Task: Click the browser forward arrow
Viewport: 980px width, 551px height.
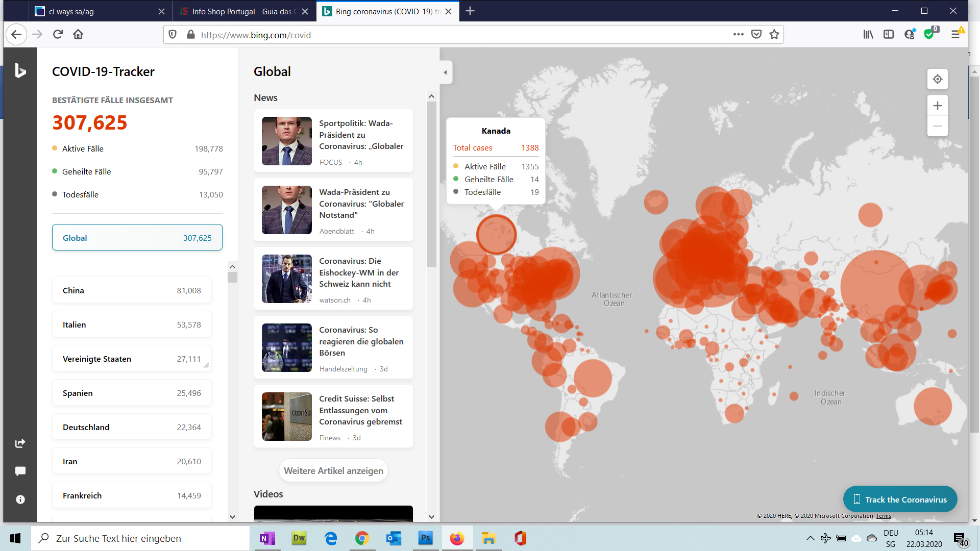Action: tap(37, 35)
